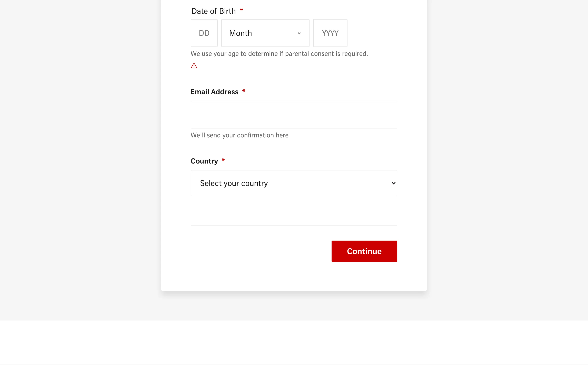This screenshot has height=367, width=588.
Task: Click the Email Address heading
Action: point(215,92)
